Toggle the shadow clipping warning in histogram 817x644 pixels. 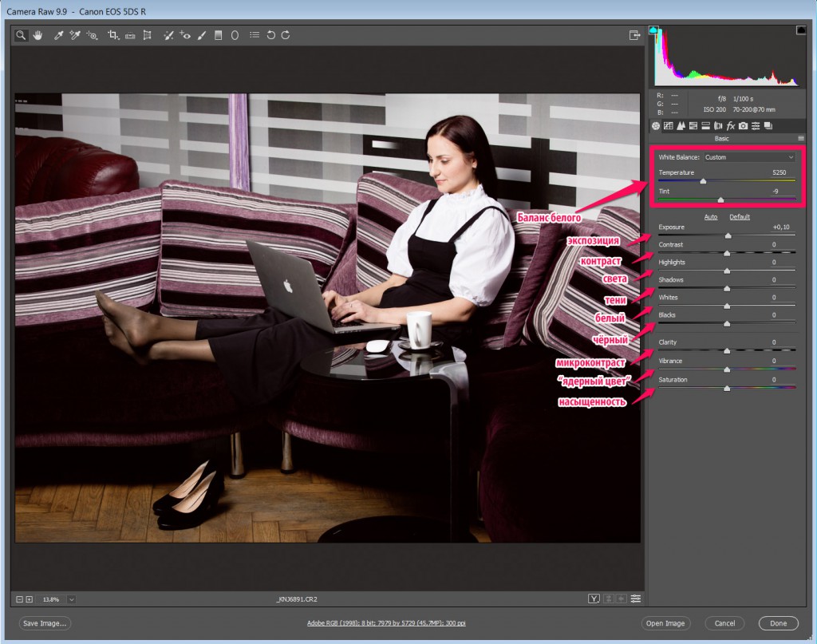[653, 30]
